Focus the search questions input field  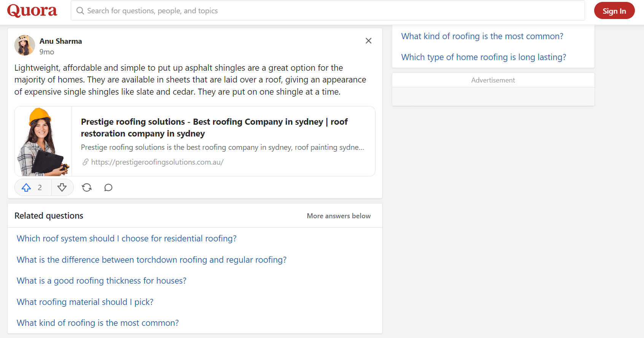point(328,11)
